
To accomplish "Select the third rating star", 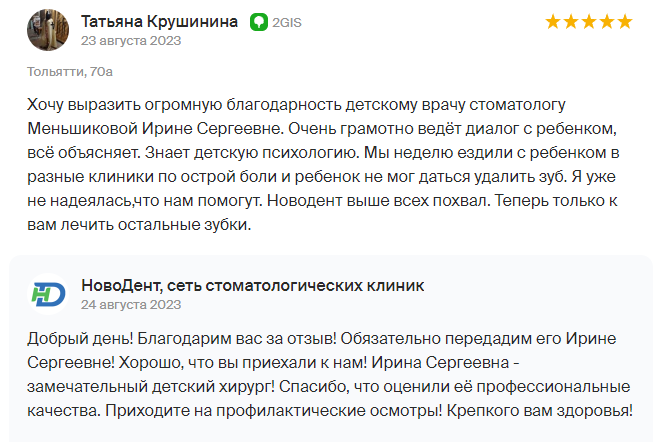I will (x=589, y=21).
